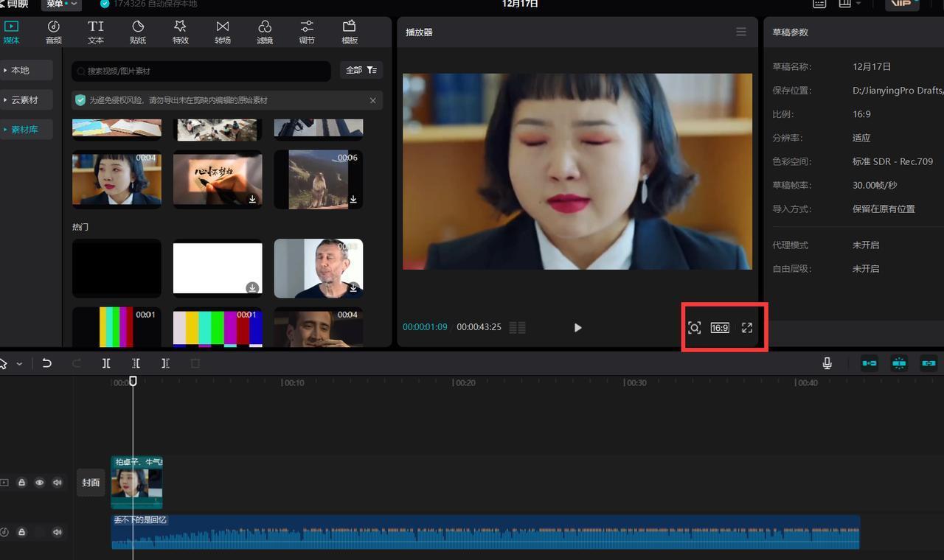Open the 特效 (Effects) panel
This screenshot has width=944, height=560.
coord(181,32)
